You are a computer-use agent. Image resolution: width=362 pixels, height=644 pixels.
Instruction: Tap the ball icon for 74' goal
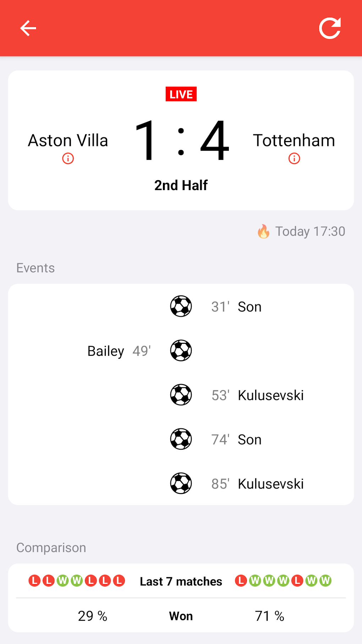[x=181, y=439]
